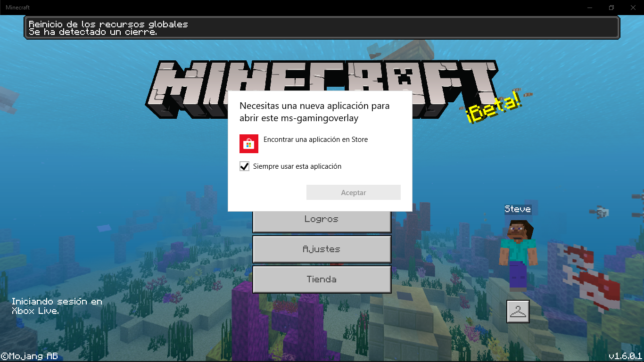Select 'Encontrar una aplicación en Store' option

tap(315, 140)
